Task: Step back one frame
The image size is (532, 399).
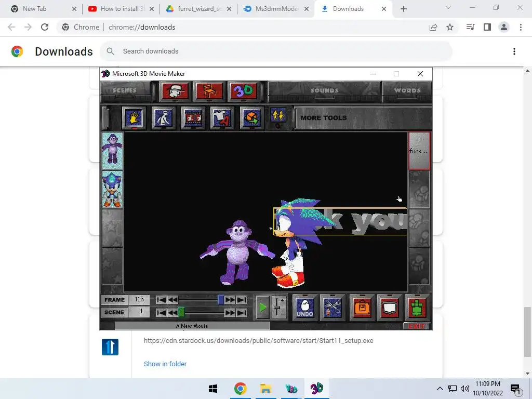Action: point(172,300)
